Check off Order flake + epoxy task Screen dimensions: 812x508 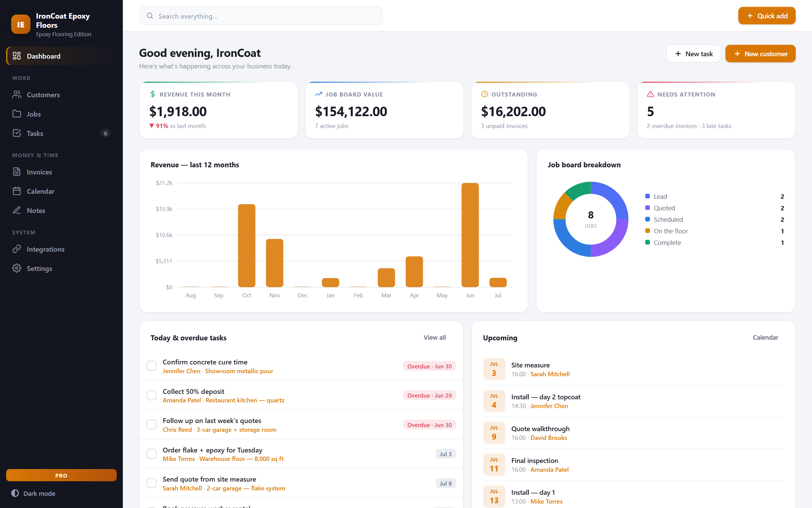coord(152,454)
